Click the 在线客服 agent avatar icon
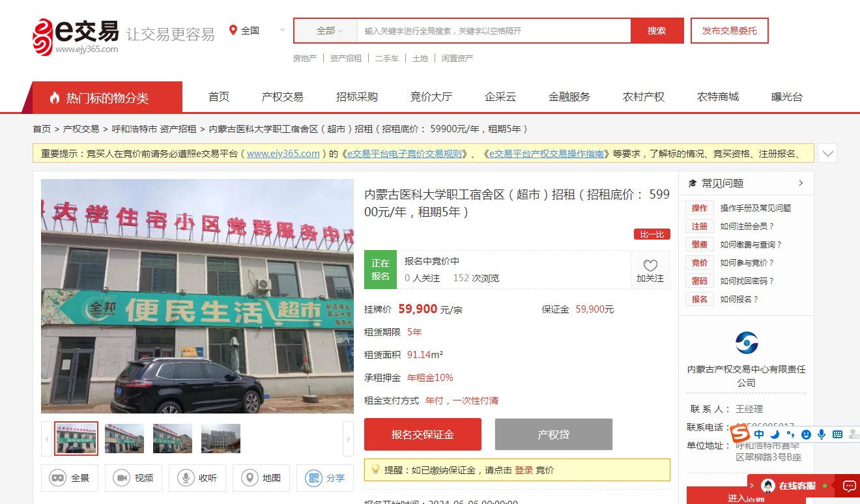 (768, 486)
